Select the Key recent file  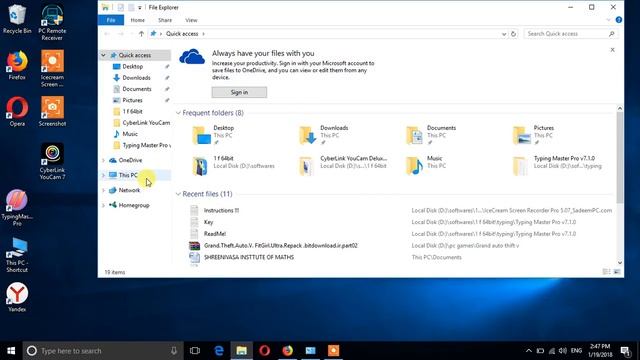[209, 222]
